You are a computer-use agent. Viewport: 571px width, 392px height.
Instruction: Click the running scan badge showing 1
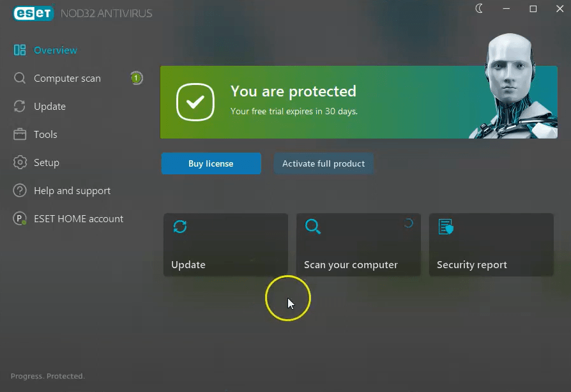137,78
